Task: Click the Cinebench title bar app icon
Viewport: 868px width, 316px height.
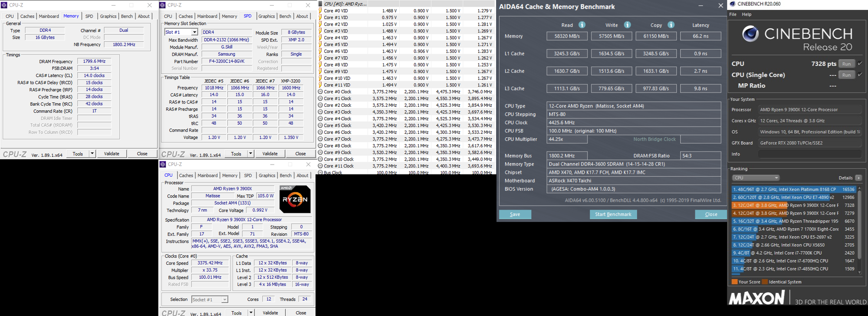Action: pos(733,4)
